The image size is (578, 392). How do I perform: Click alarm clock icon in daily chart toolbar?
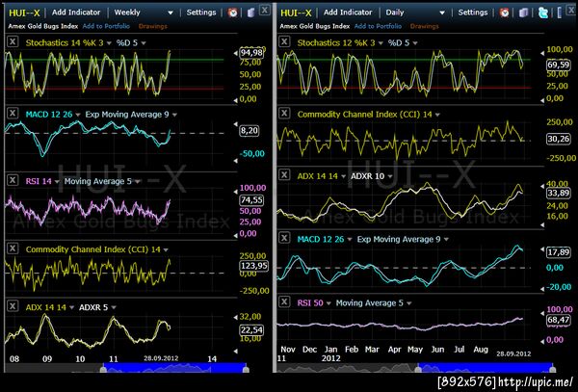pos(504,13)
